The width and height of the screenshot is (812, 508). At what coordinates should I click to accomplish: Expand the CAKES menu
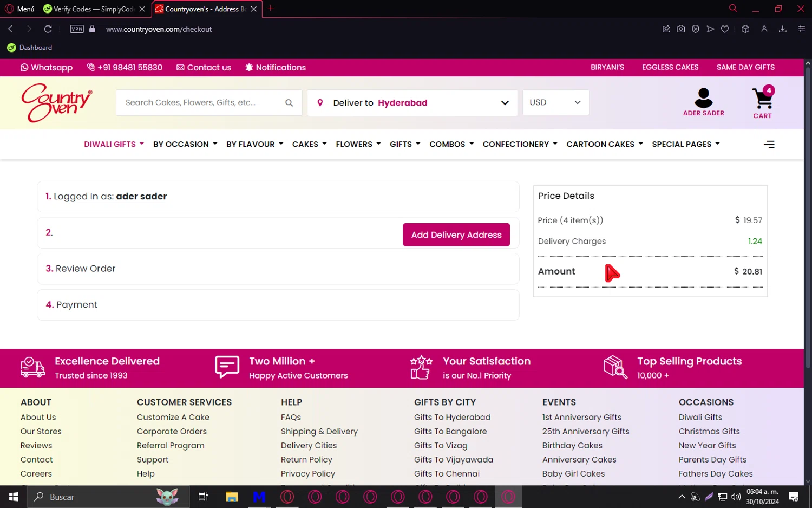point(309,144)
